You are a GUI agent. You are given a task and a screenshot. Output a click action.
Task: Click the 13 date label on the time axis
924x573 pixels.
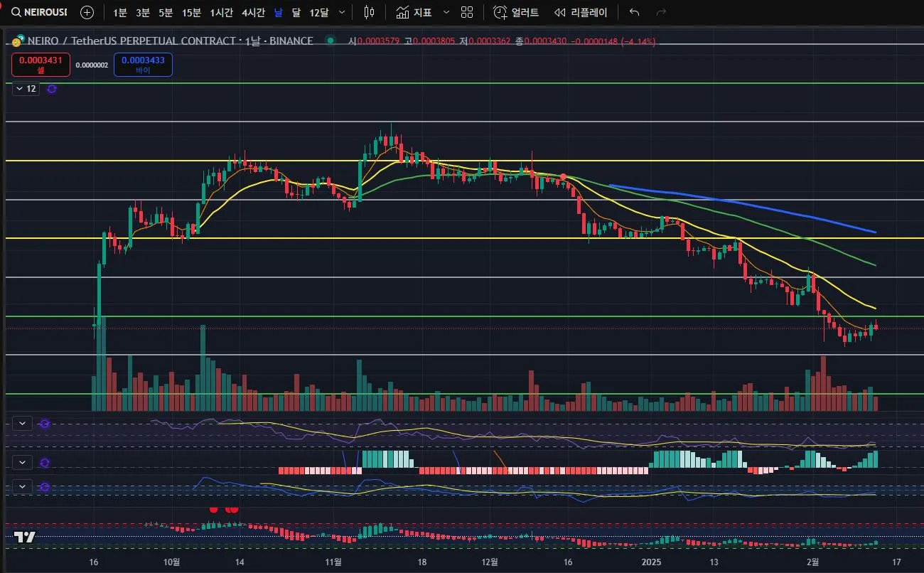(714, 562)
